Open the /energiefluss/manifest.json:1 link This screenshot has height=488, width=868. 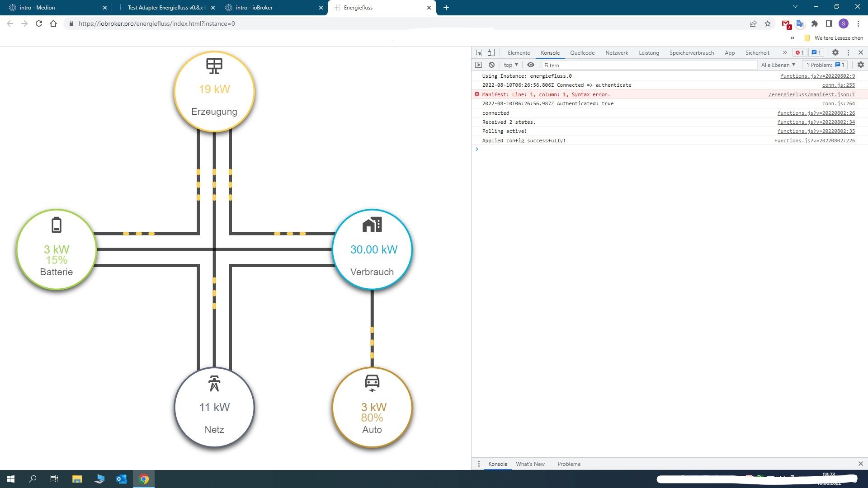coord(811,94)
